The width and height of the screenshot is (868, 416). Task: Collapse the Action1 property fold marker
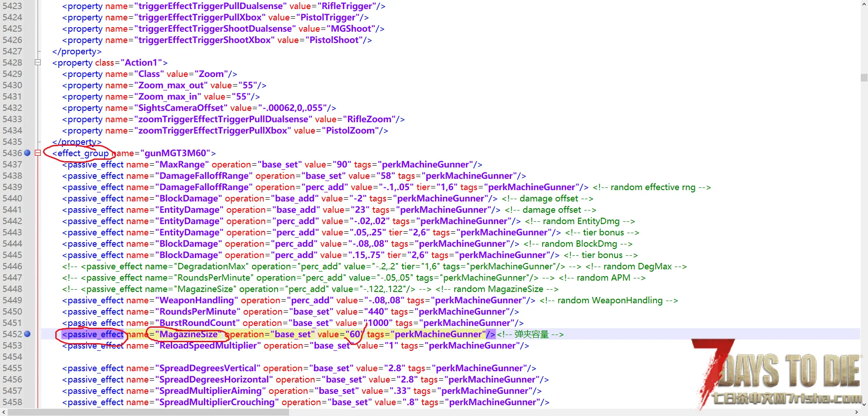pos(38,62)
